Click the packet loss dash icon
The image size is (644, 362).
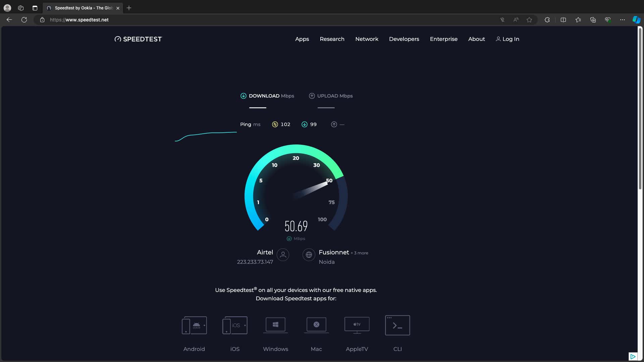point(342,125)
